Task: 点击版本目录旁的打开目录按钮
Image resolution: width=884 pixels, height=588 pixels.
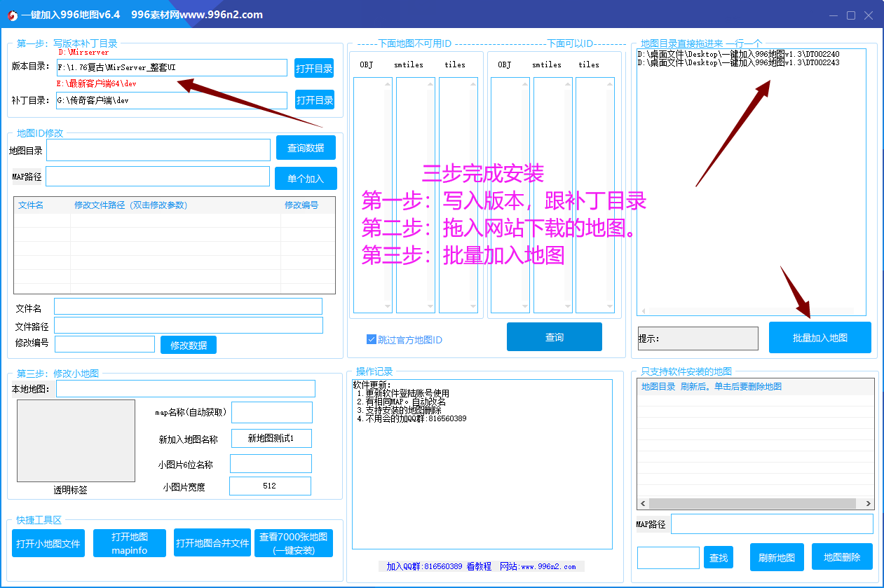Action: pos(313,67)
